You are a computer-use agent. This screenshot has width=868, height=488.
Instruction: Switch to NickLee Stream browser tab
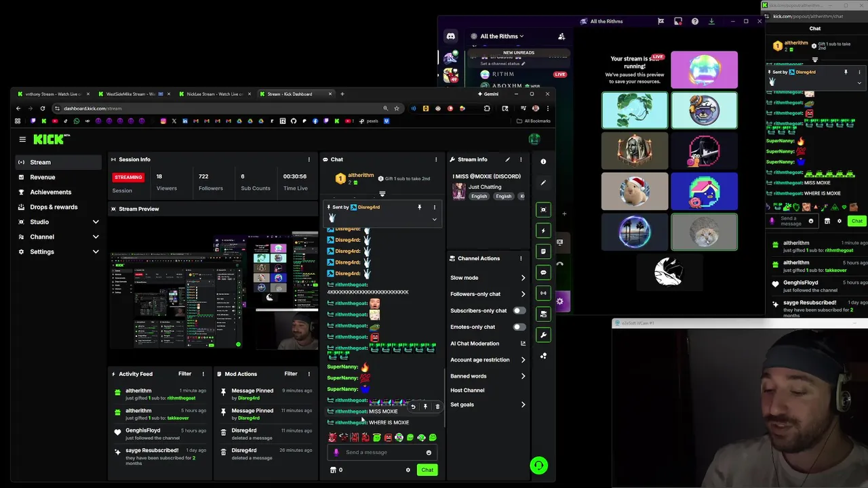tap(214, 94)
